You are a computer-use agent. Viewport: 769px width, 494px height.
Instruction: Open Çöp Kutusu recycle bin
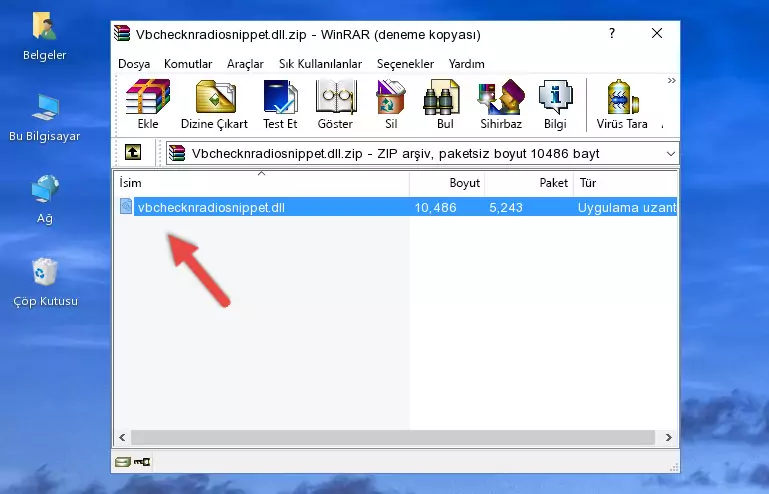point(45,282)
